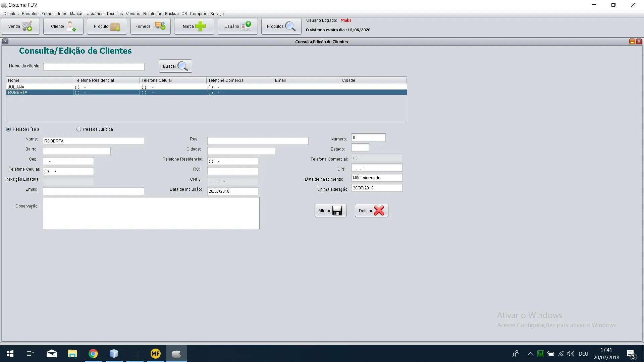Click the Produtos magnifier search button
Viewport: 644px width, 362px height.
tap(281, 26)
